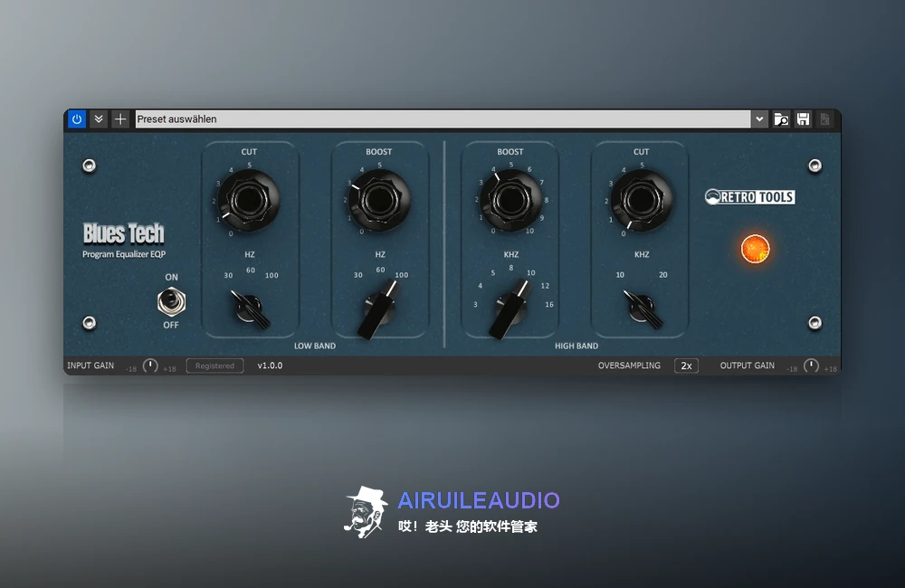Click the OUTPUT GAIN knob
Screen dimensions: 905x588
[x=811, y=365]
